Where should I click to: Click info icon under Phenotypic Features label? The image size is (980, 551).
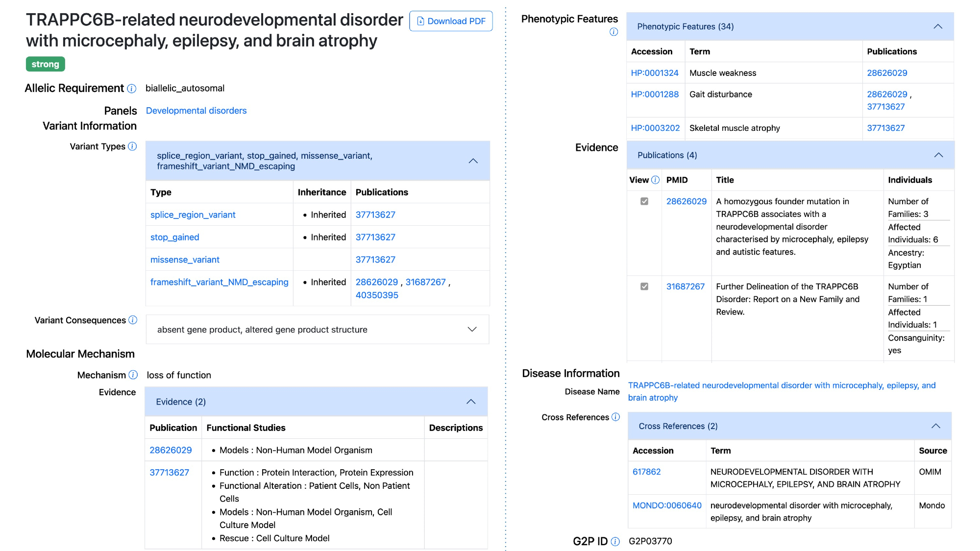613,32
